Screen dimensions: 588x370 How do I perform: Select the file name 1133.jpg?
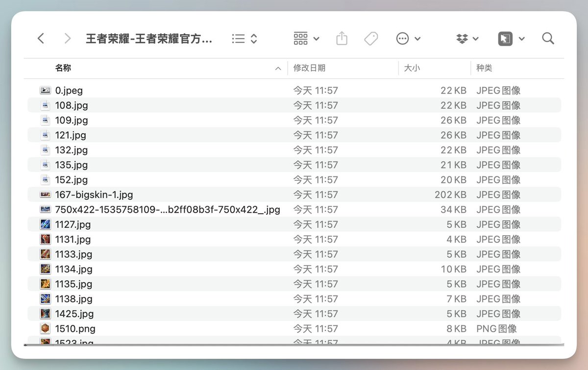click(73, 254)
